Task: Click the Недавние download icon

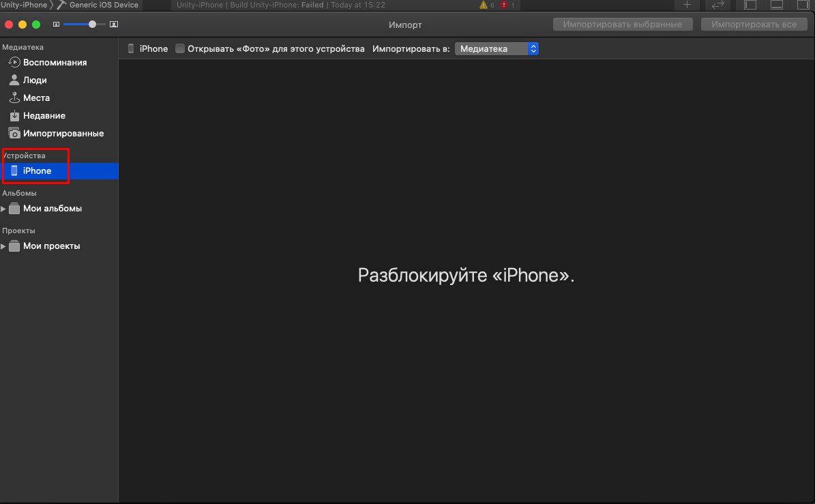Action: pos(14,115)
